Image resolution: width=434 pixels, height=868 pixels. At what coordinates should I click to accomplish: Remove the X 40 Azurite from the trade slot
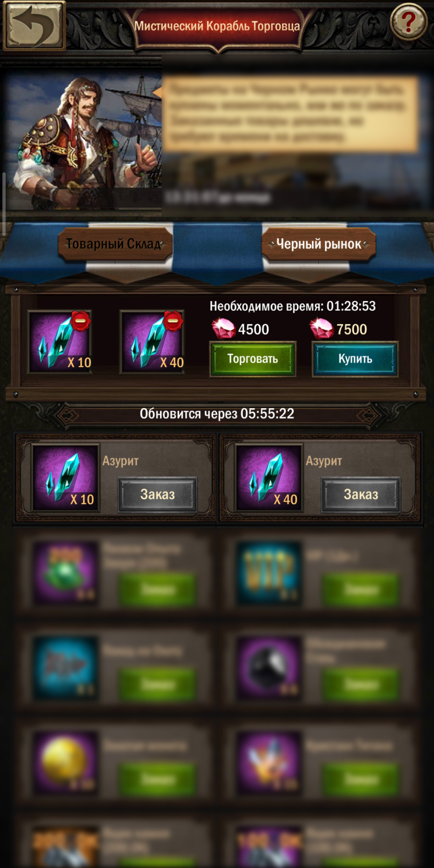point(173,321)
